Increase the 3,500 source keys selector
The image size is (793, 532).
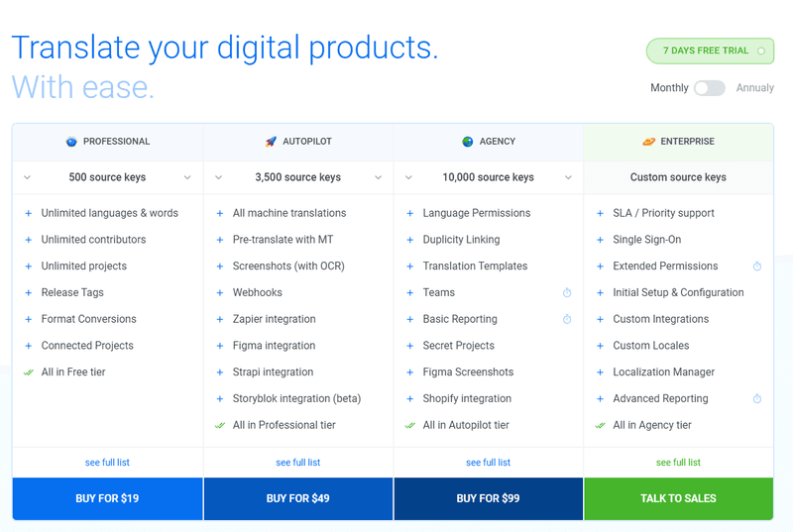(378, 177)
